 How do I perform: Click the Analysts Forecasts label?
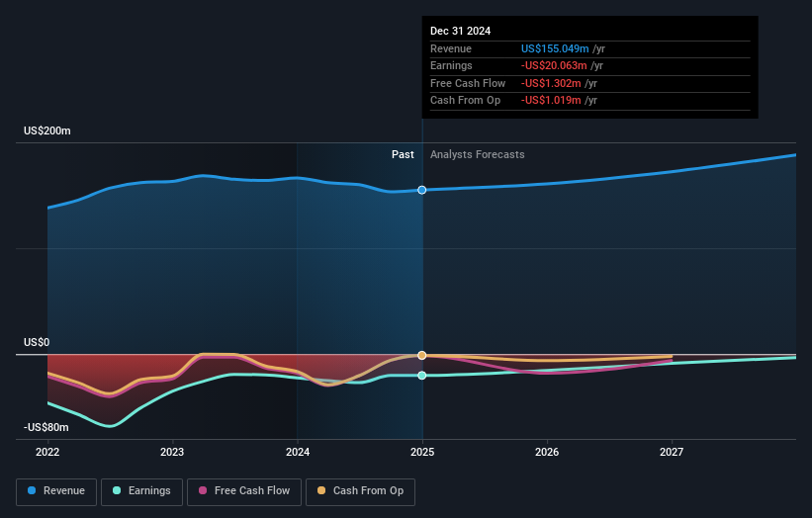478,155
